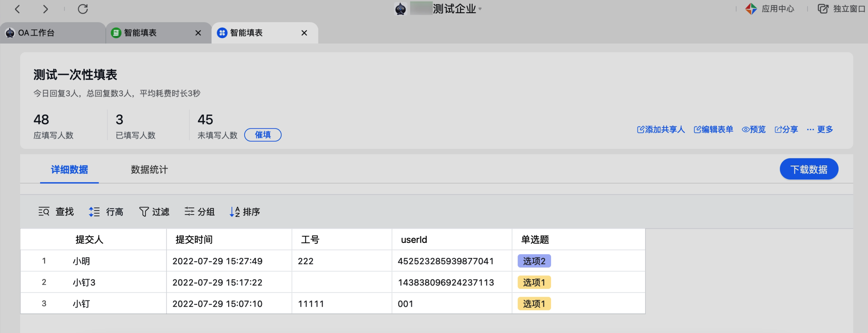Image resolution: width=868 pixels, height=333 pixels.
Task: Select submitter cell 小钉3
Action: [x=84, y=282]
